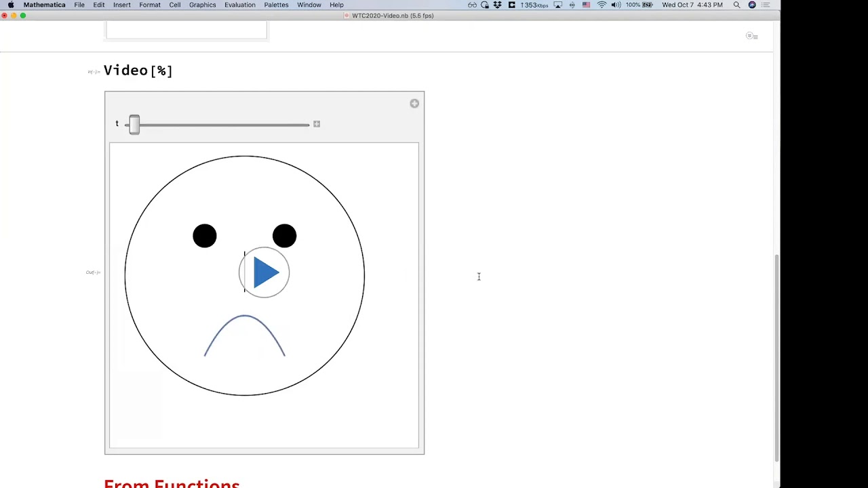Open the volume control menu
The height and width of the screenshot is (488, 868).
[x=616, y=5]
